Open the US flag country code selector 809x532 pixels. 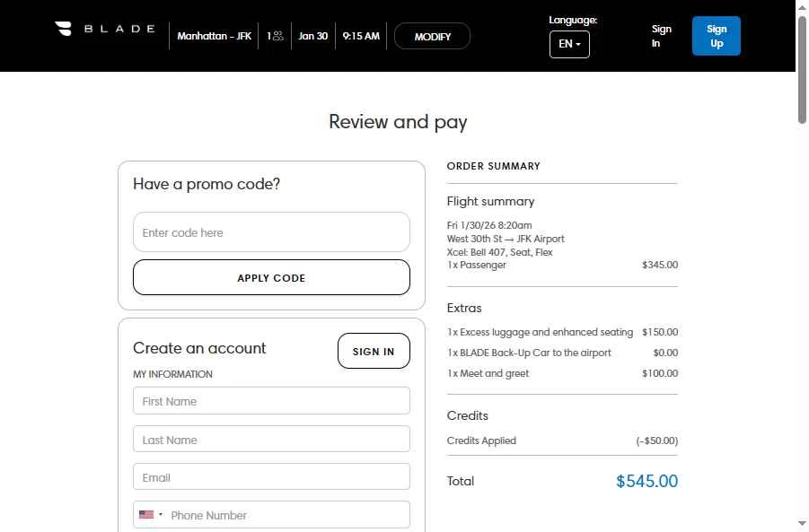(151, 514)
